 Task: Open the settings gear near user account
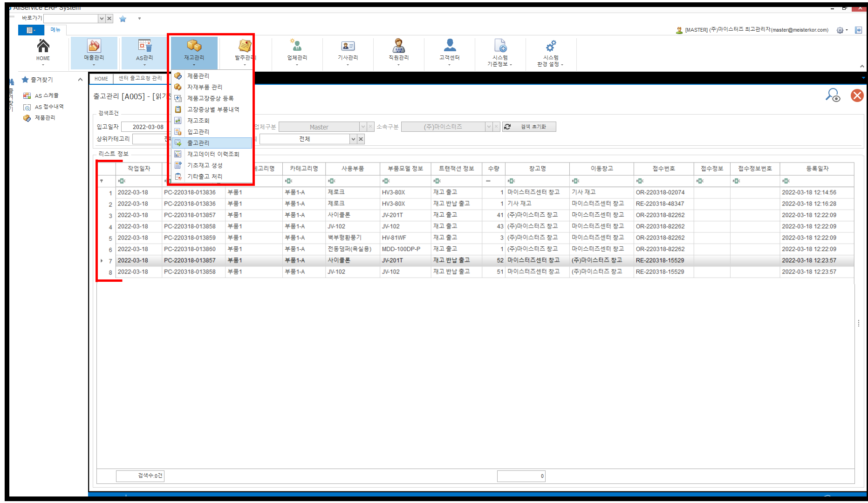tap(840, 30)
